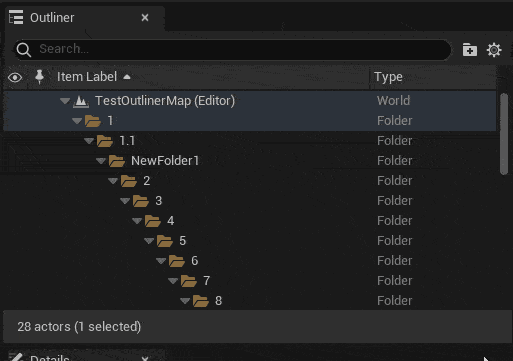
Task: Click folder icon of folder 3
Action: tap(141, 201)
